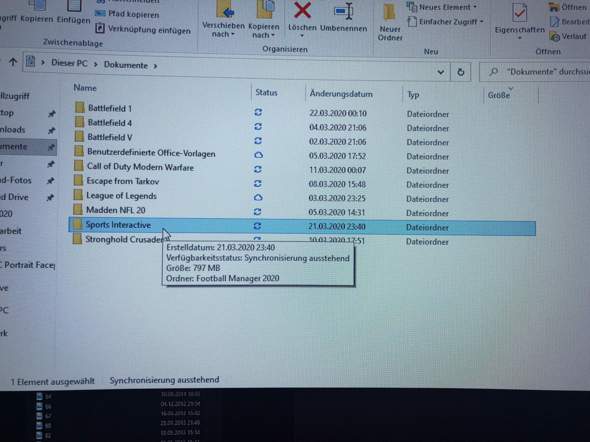Click Dieser PC in address bar
The image size is (590, 442).
(x=69, y=63)
